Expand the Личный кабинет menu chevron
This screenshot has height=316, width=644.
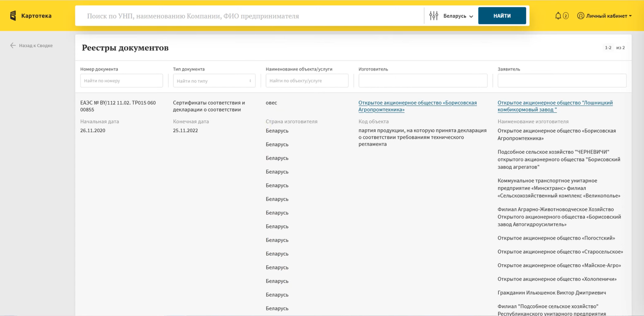click(x=631, y=16)
